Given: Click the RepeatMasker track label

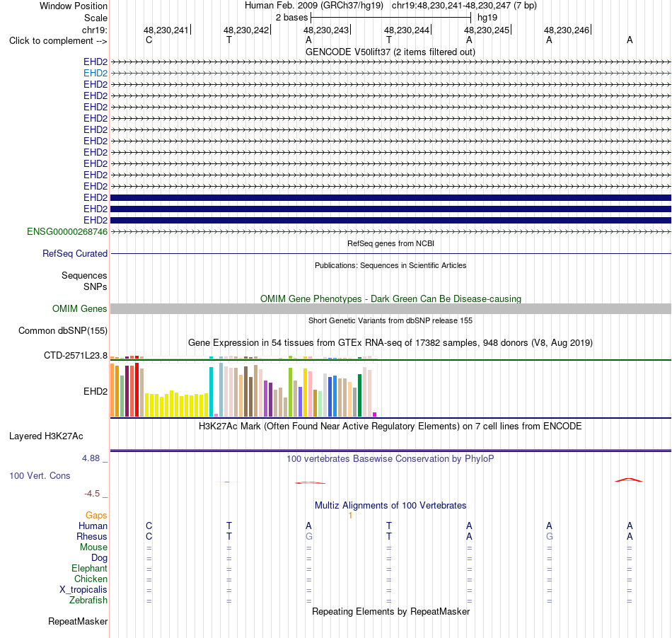Looking at the screenshot, I should pos(78,621).
